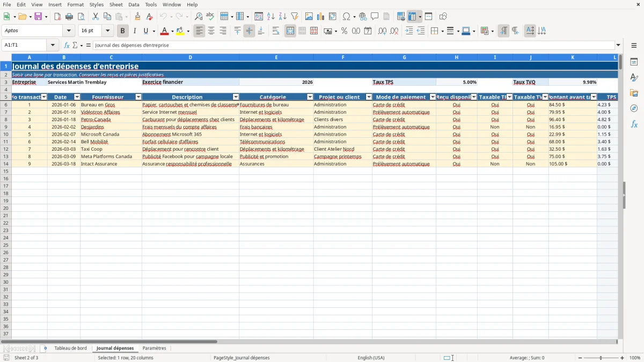Open the Data menu
The image size is (644, 362).
coord(134,4)
